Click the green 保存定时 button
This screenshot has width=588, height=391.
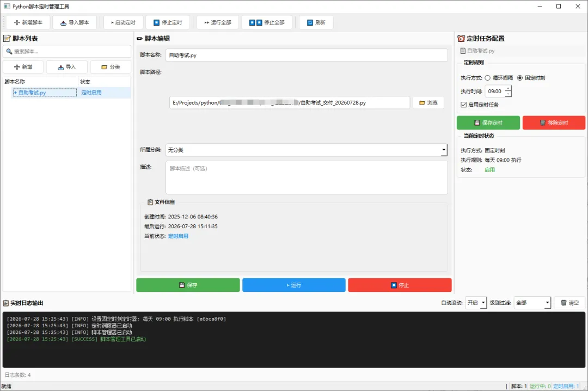[x=488, y=123]
